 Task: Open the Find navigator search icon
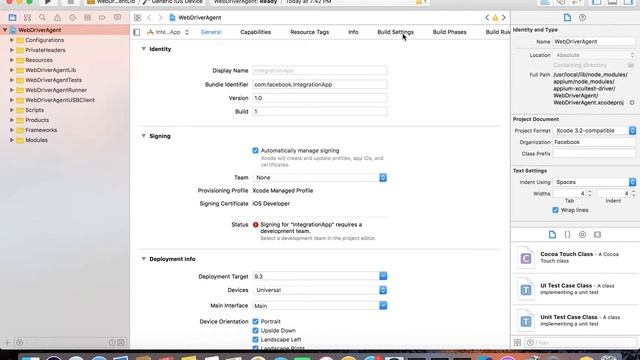click(42, 18)
